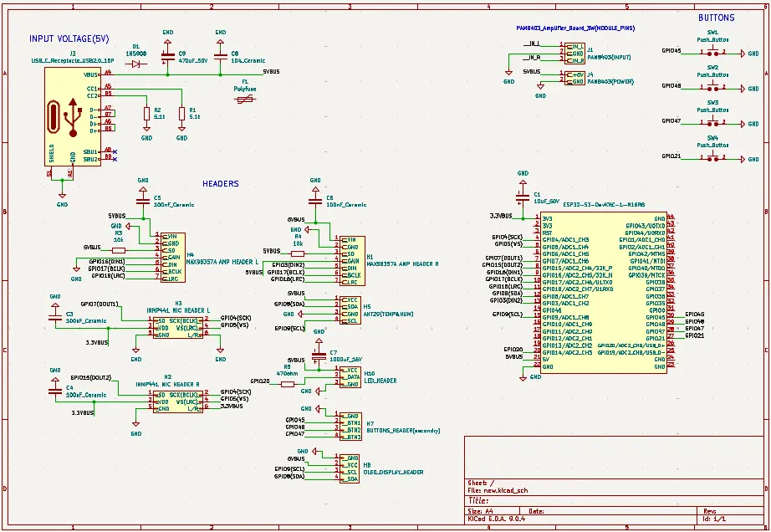Click the _IN_L net label at J1
The height and width of the screenshot is (532, 771).
533,43
